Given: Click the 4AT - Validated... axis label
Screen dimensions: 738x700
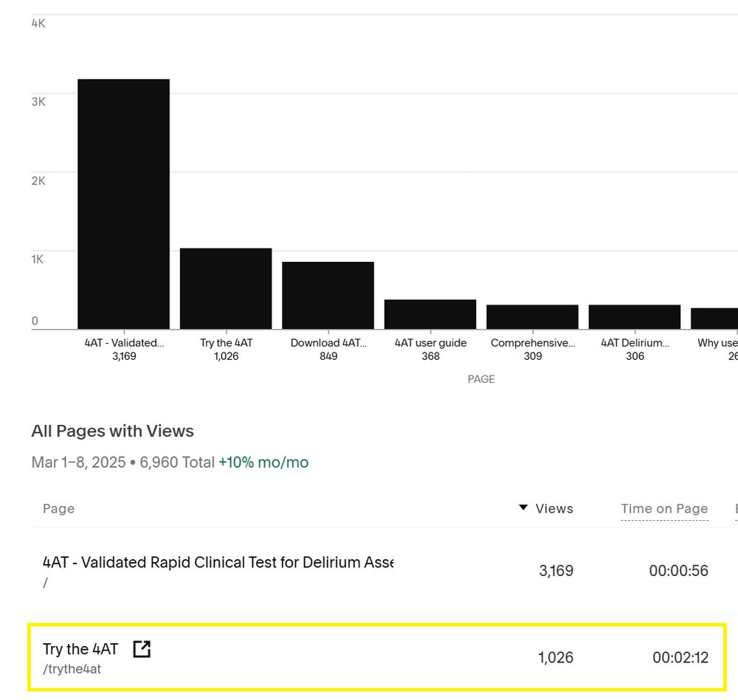Looking at the screenshot, I should tap(124, 343).
